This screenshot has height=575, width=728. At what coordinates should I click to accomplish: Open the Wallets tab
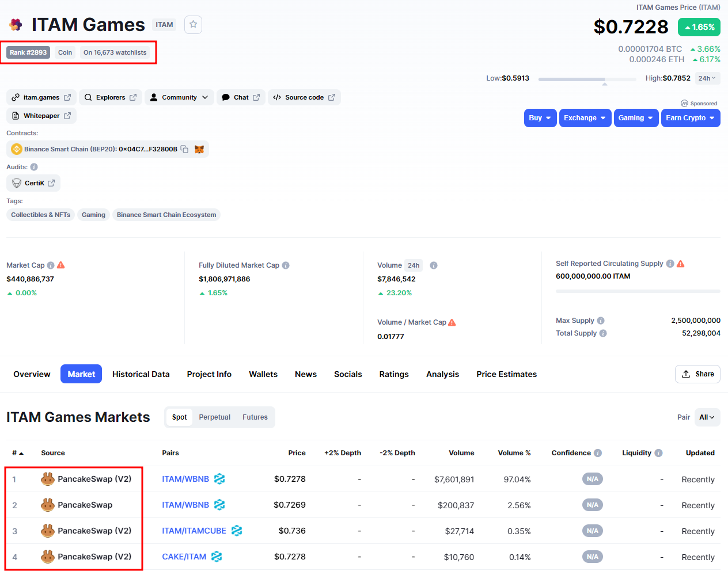tap(263, 374)
